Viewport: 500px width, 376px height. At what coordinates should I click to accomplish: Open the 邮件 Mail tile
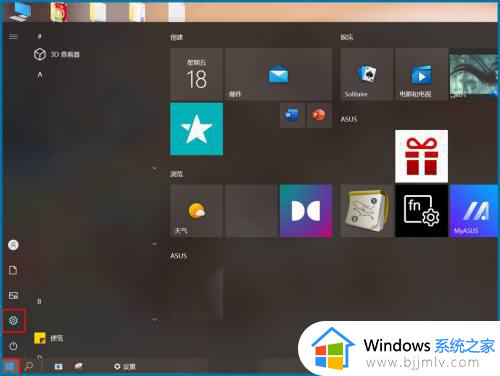tap(278, 74)
